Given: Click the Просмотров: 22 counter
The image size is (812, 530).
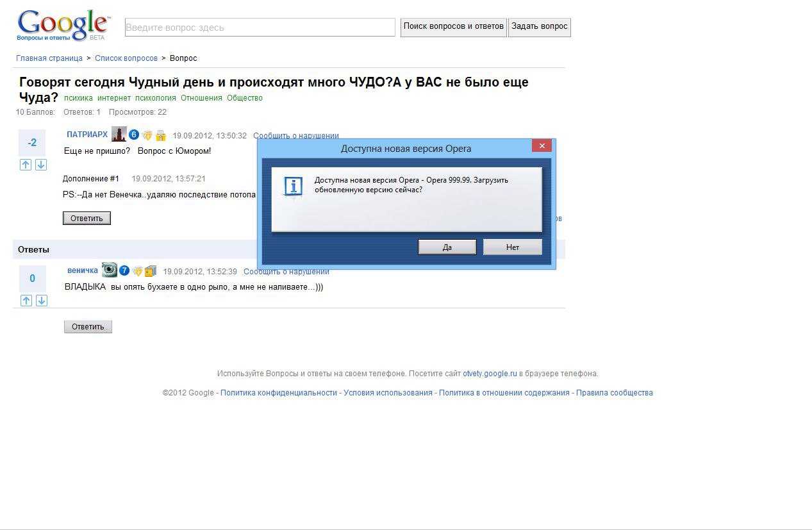Looking at the screenshot, I should coord(138,112).
